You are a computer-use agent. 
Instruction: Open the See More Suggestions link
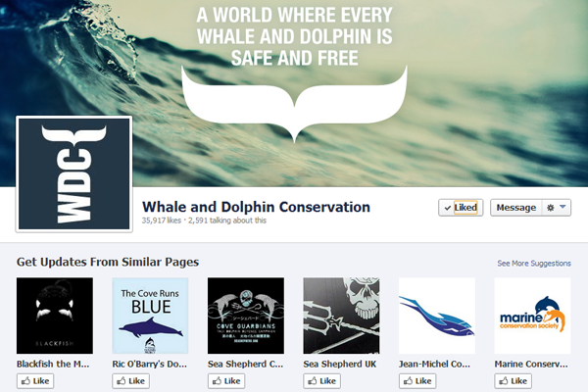coord(534,264)
